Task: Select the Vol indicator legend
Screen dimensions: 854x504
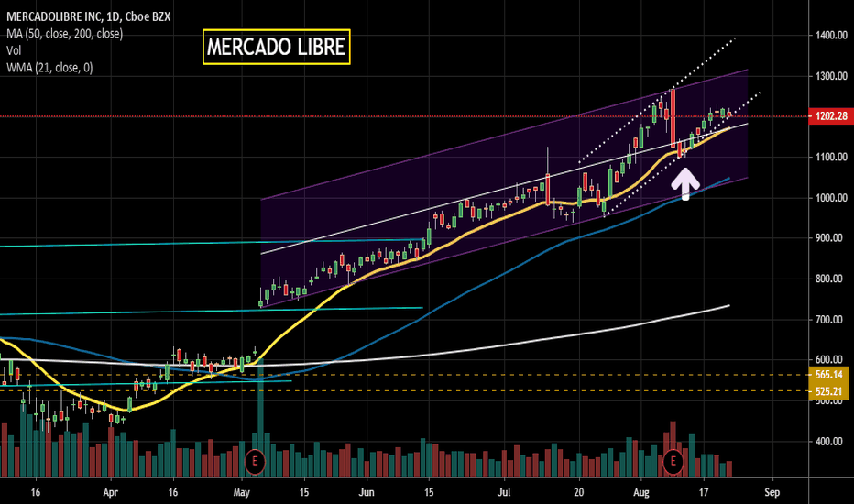Action: coord(14,50)
